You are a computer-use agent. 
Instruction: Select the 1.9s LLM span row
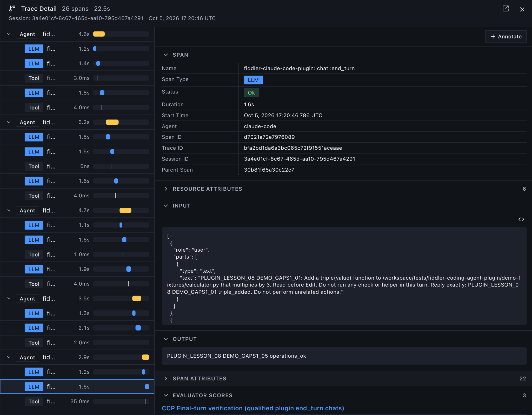pos(77,269)
